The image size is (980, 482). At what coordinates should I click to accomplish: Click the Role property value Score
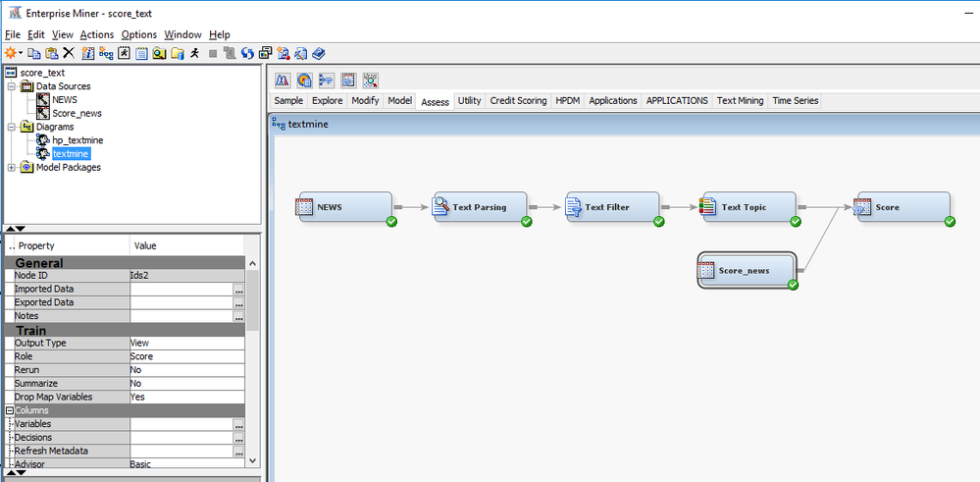(187, 356)
